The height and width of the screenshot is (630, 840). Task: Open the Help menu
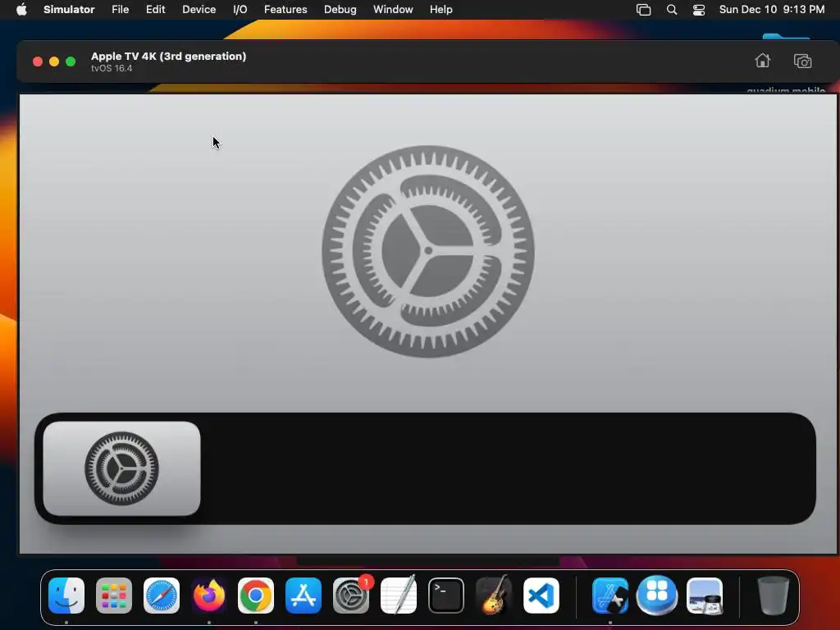[441, 10]
